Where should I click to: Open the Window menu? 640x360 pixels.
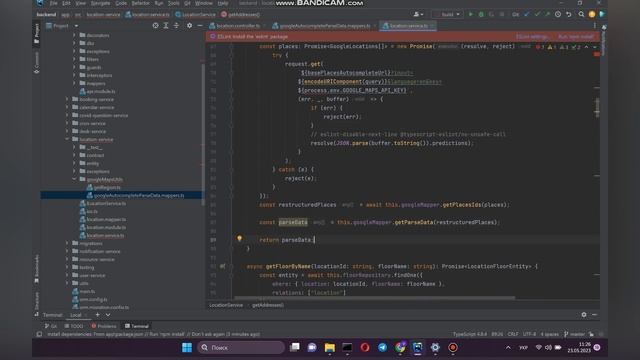pos(204,3)
